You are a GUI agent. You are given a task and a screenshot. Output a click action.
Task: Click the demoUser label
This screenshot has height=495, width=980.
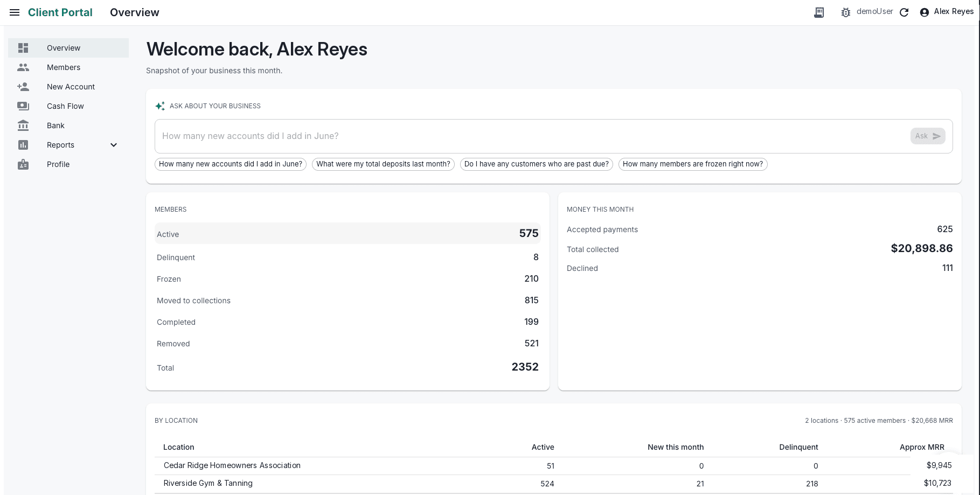click(x=875, y=11)
